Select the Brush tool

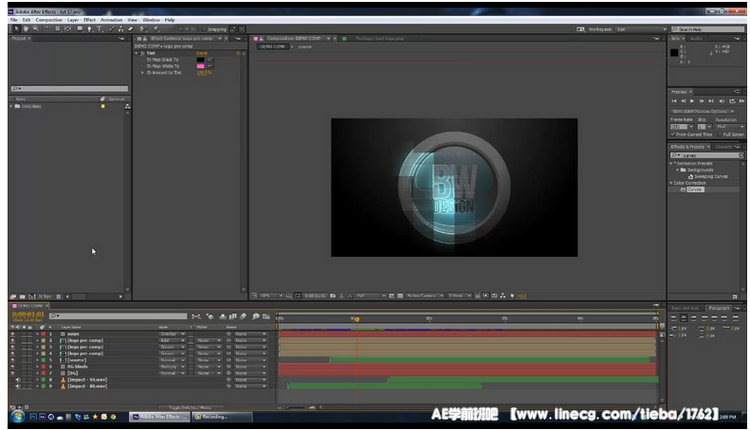coord(111,29)
